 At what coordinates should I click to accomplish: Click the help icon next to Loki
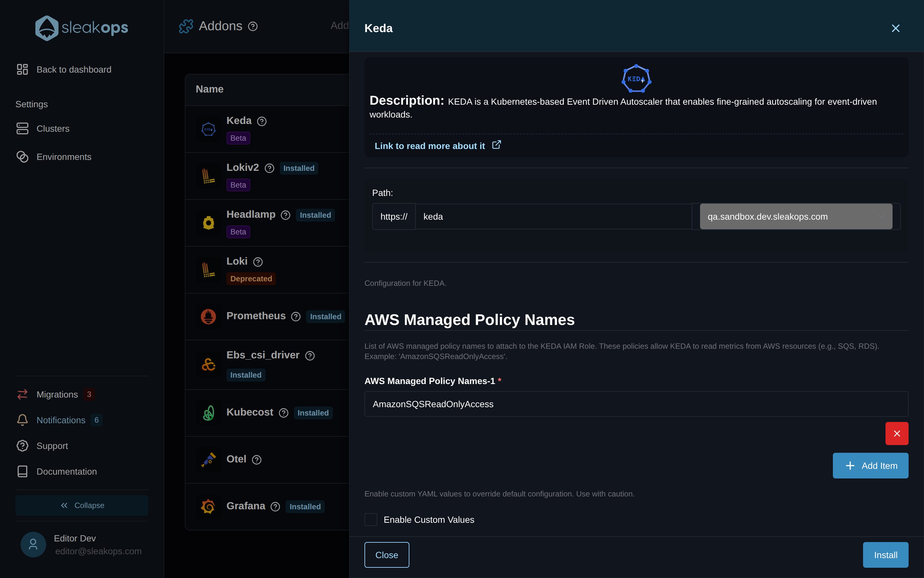258,262
